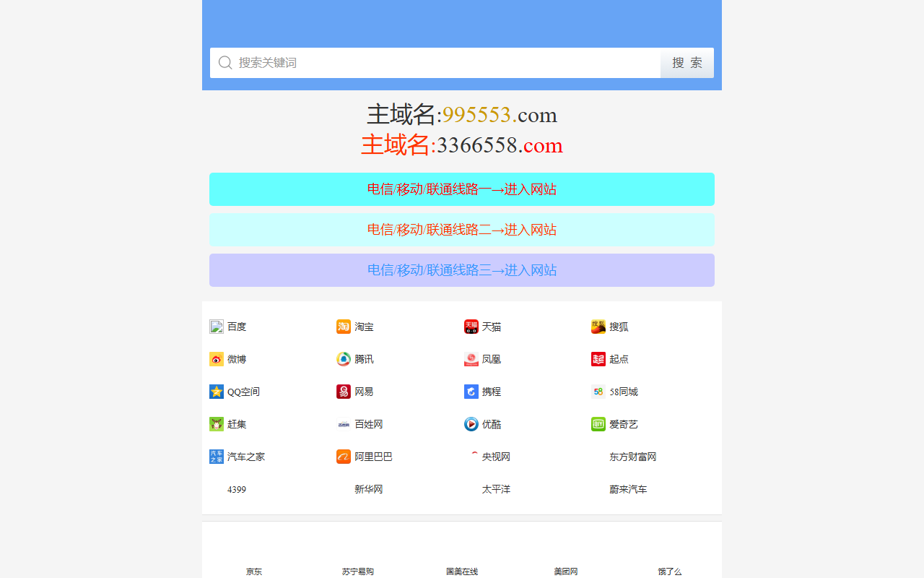The height and width of the screenshot is (578, 924).
Task: Click the 搜 索 search button
Action: (687, 63)
